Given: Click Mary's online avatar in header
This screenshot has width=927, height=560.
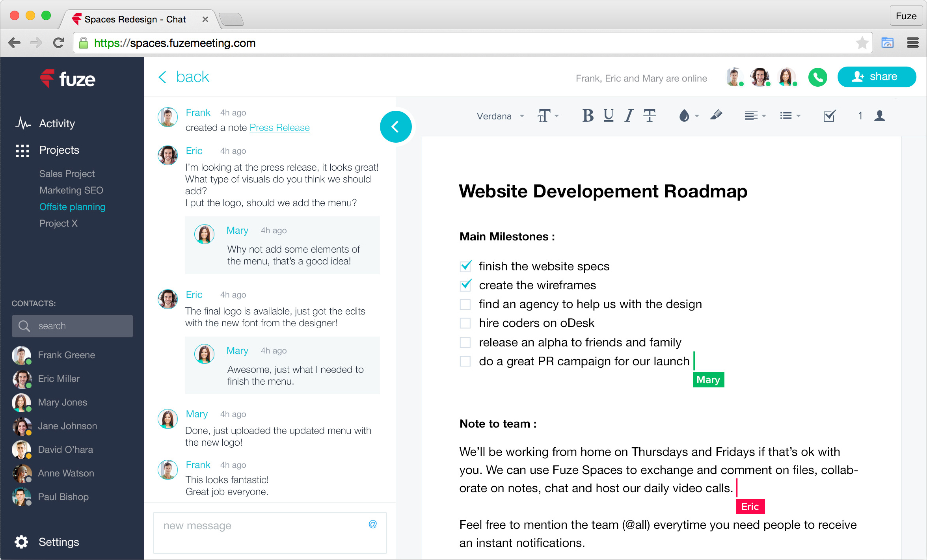Looking at the screenshot, I should coord(787,77).
